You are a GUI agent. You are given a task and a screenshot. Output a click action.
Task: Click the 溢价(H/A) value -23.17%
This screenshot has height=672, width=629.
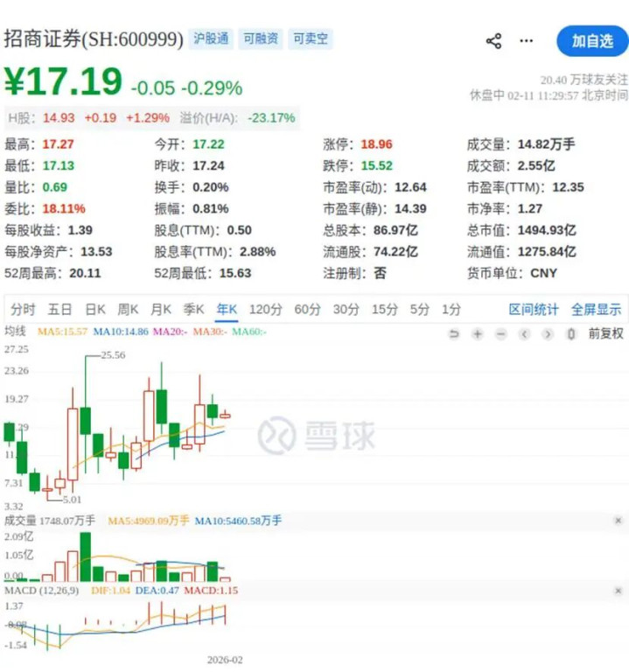[x=272, y=118]
